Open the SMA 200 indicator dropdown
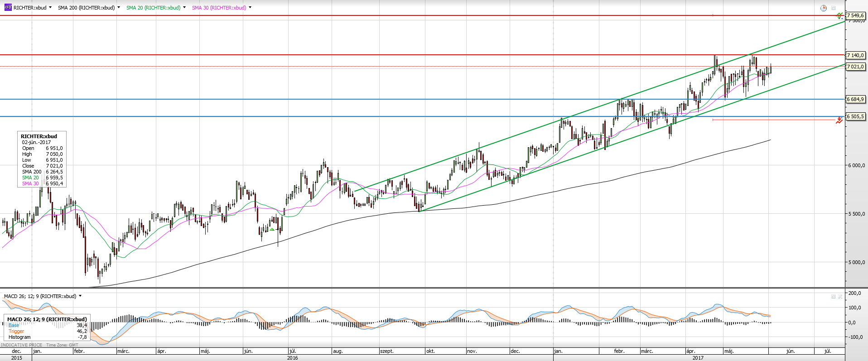 click(119, 8)
